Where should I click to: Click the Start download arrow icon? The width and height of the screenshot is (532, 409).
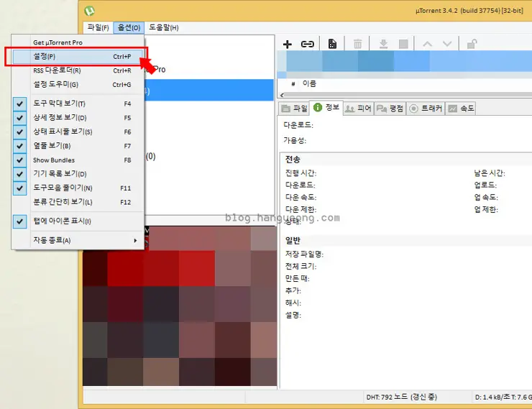pyautogui.click(x=383, y=44)
